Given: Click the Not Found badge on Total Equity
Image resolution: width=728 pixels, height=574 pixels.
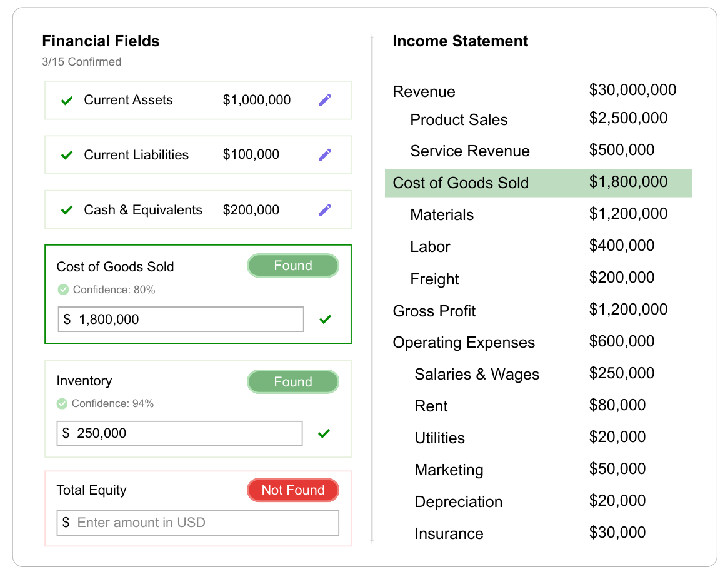Looking at the screenshot, I should [x=293, y=490].
